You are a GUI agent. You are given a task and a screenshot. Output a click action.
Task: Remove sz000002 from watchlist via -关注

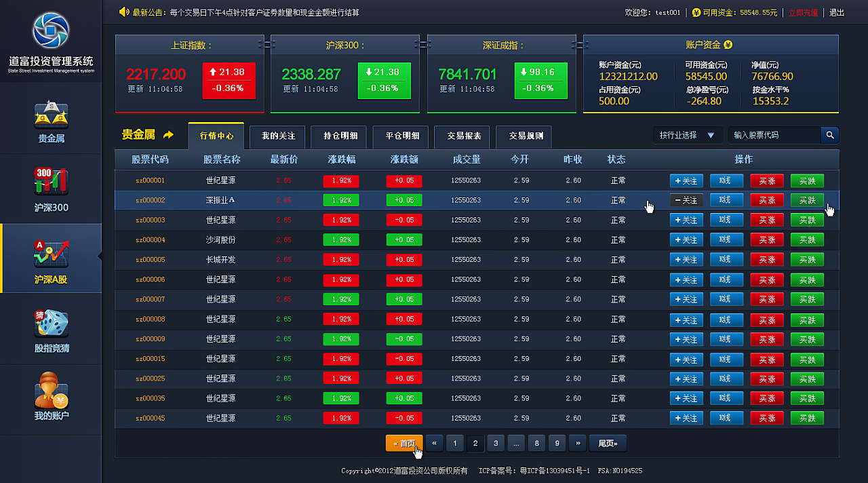(x=686, y=200)
